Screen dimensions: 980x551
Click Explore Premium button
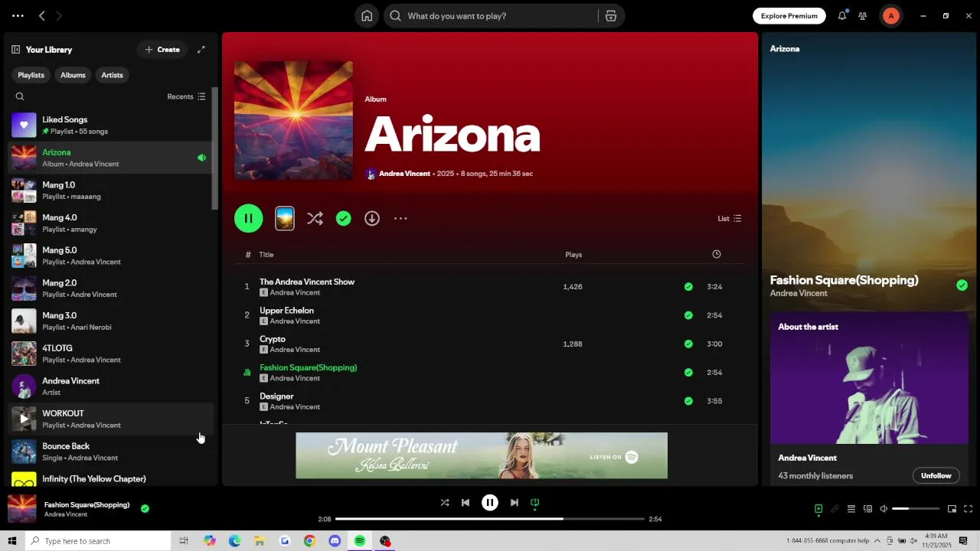789,16
